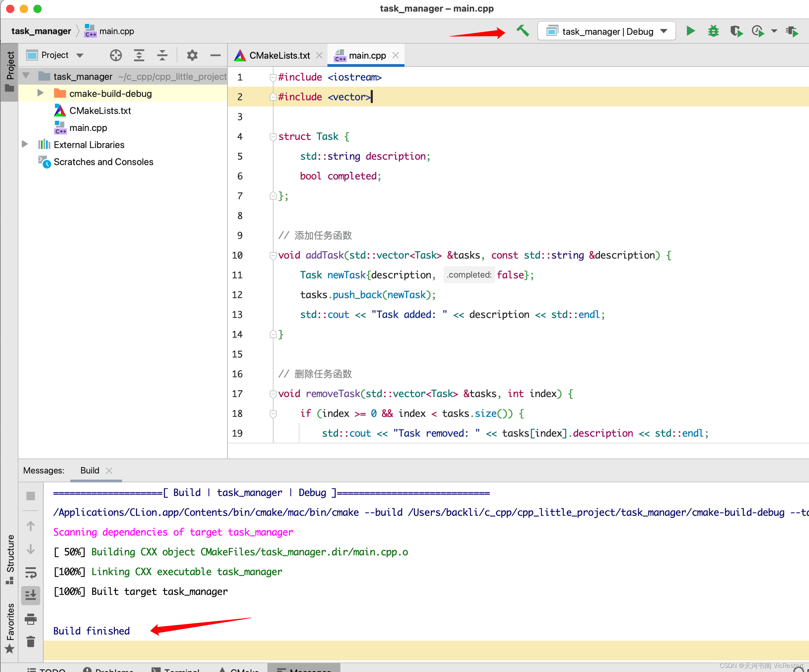The image size is (809, 672).
Task: Fold the struct Task block
Action: pos(273,136)
